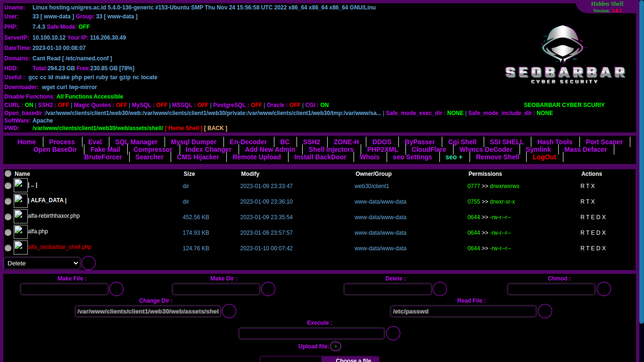Open the ALFA_DATA directory link
This screenshot has height=362, width=644.
(x=47, y=200)
